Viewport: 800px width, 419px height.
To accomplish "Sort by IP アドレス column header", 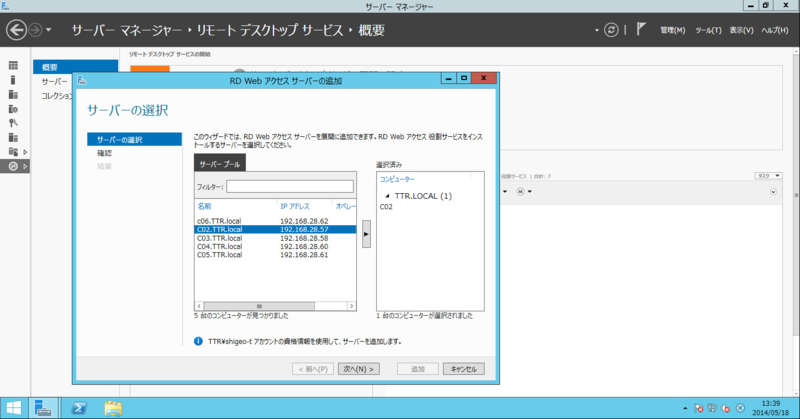I will 295,206.
